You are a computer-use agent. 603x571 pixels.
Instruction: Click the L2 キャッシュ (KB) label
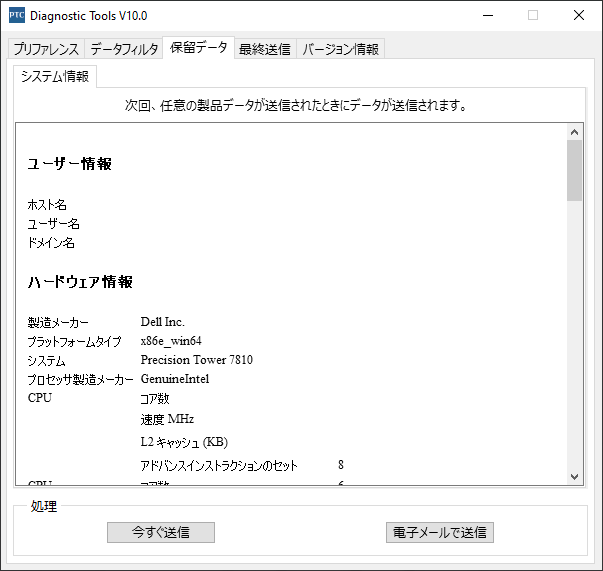coord(184,442)
